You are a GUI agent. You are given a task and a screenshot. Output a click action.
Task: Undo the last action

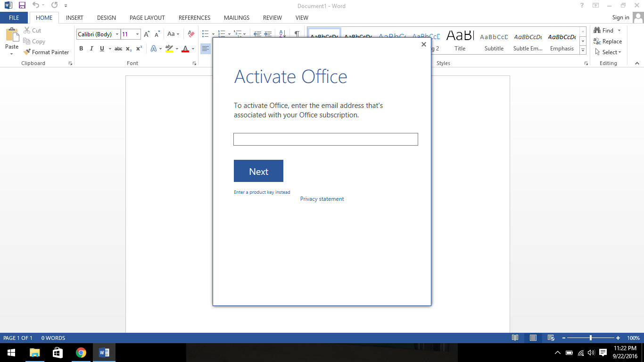(35, 6)
